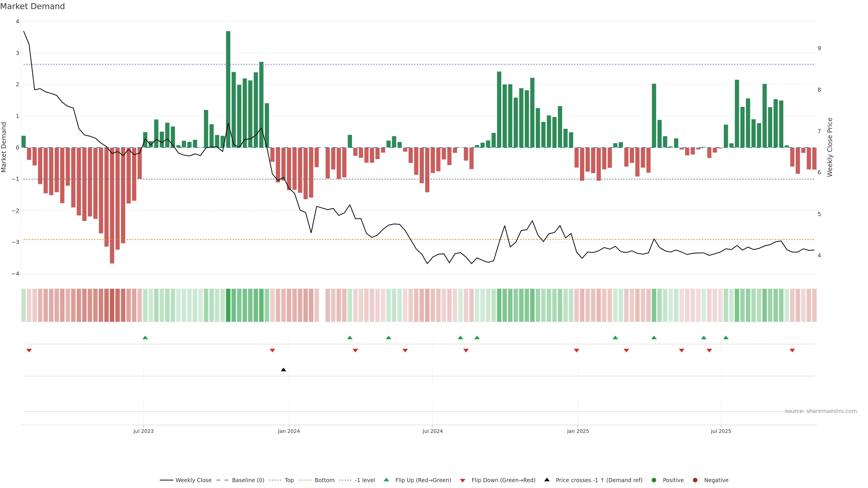
Task: Toggle the Top dotted line legend entry
Action: click(289, 480)
